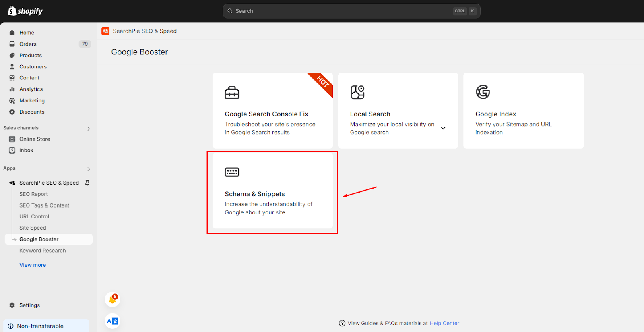This screenshot has height=332, width=644.
Task: Click the SearchPie app icon in sidebar
Action: (12, 183)
